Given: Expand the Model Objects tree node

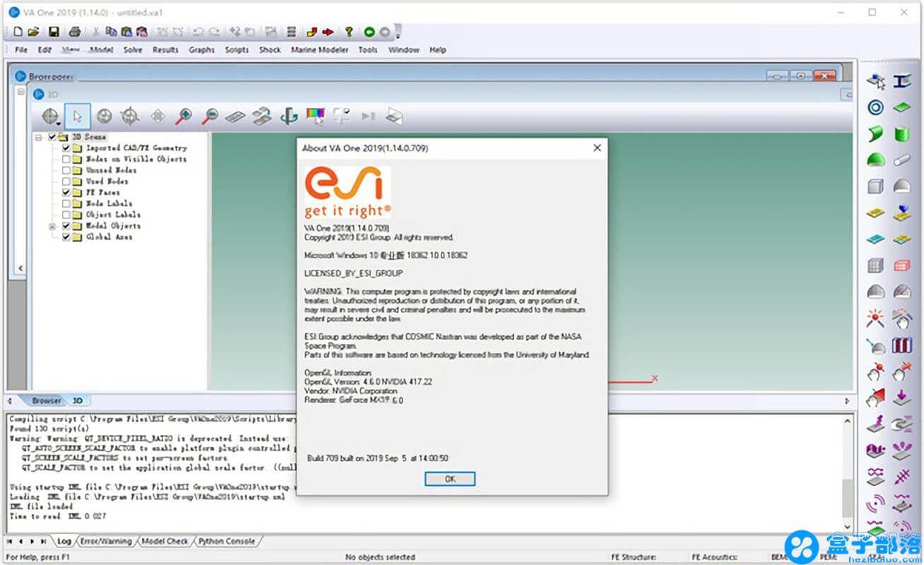Looking at the screenshot, I should coord(52,226).
